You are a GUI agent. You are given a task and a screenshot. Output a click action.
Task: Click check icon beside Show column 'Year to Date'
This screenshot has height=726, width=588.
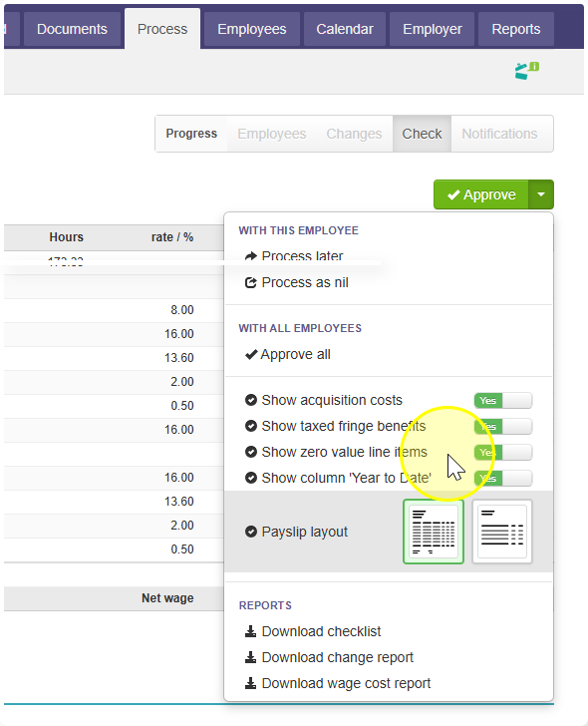tap(251, 478)
